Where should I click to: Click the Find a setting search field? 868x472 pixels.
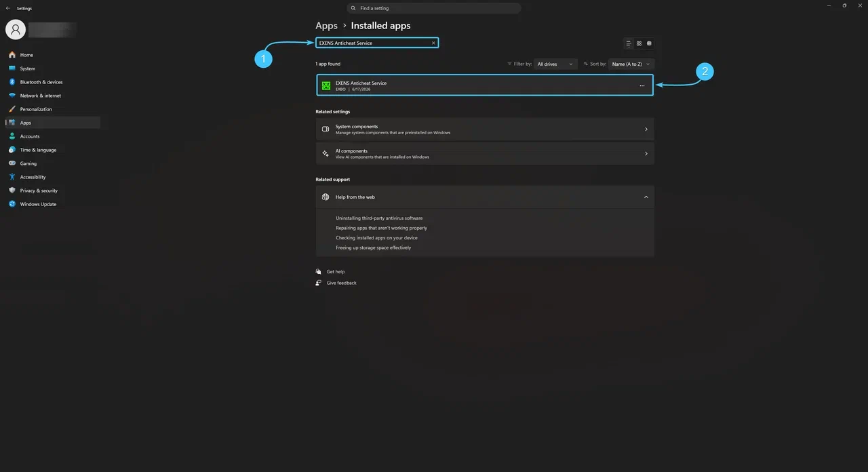[434, 8]
